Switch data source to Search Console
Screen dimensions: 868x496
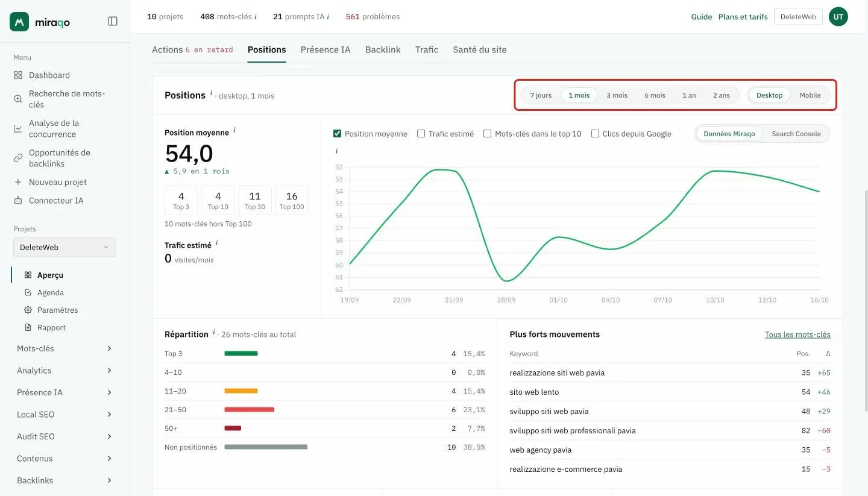click(796, 134)
